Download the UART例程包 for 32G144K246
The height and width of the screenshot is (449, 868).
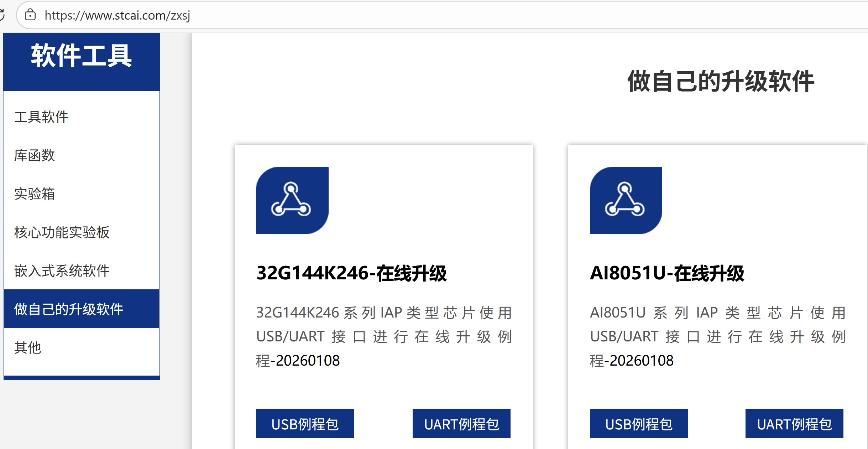(x=461, y=424)
